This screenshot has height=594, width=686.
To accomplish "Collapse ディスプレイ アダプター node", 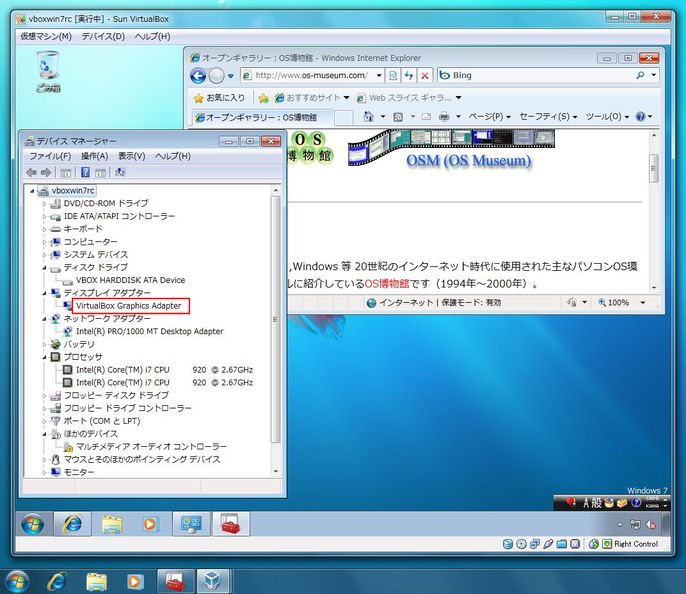I will [44, 293].
